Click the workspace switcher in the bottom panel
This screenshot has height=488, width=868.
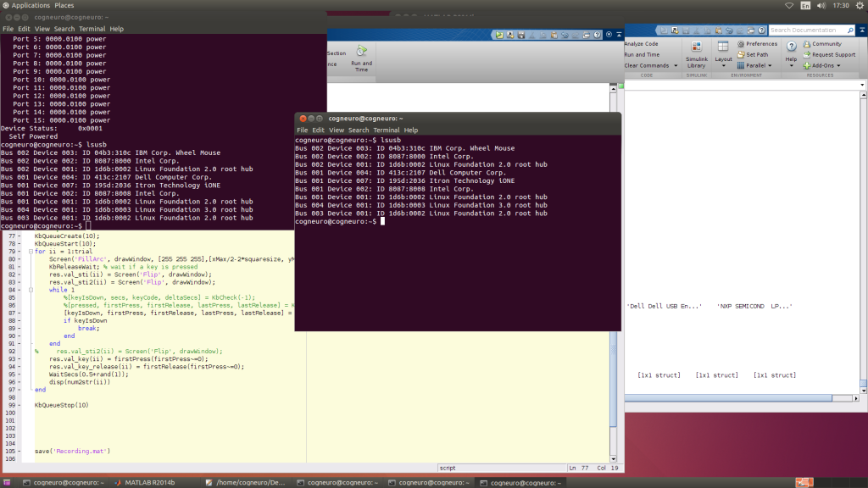click(x=804, y=482)
